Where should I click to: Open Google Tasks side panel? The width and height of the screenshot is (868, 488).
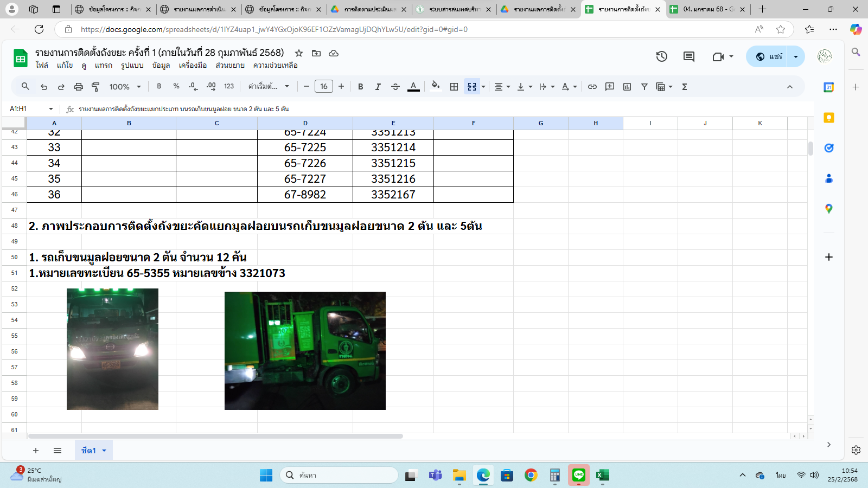[828, 148]
